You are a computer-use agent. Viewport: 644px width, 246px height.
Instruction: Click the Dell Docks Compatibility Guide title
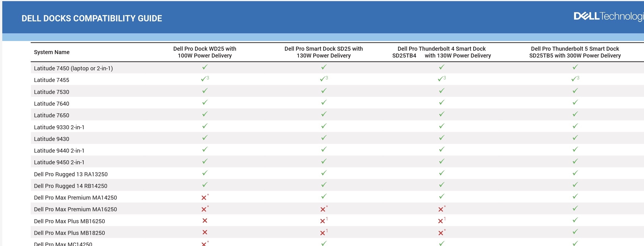[92, 19]
